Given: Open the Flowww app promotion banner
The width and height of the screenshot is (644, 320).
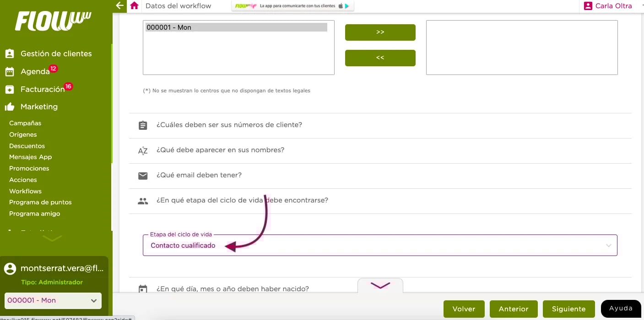Looking at the screenshot, I should coord(293,6).
